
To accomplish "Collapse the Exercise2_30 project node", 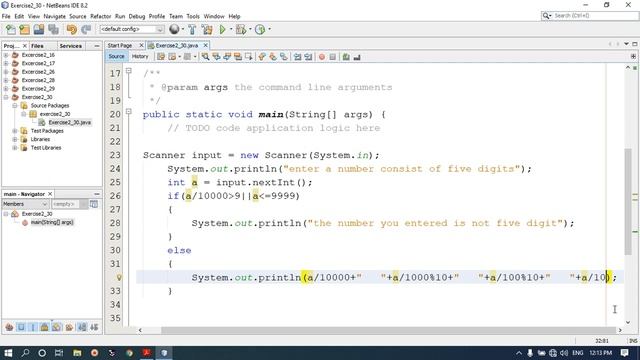I will 6,97.
